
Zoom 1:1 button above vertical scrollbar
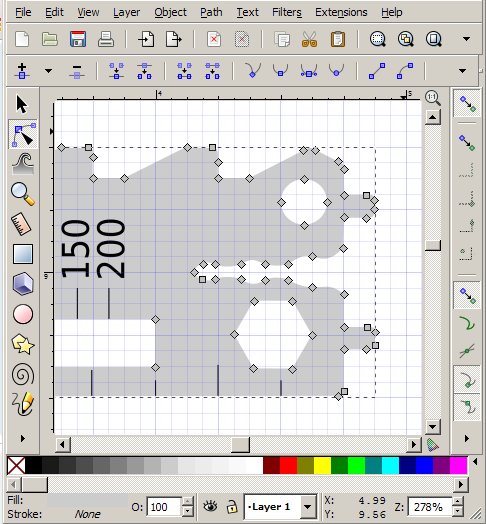433,98
